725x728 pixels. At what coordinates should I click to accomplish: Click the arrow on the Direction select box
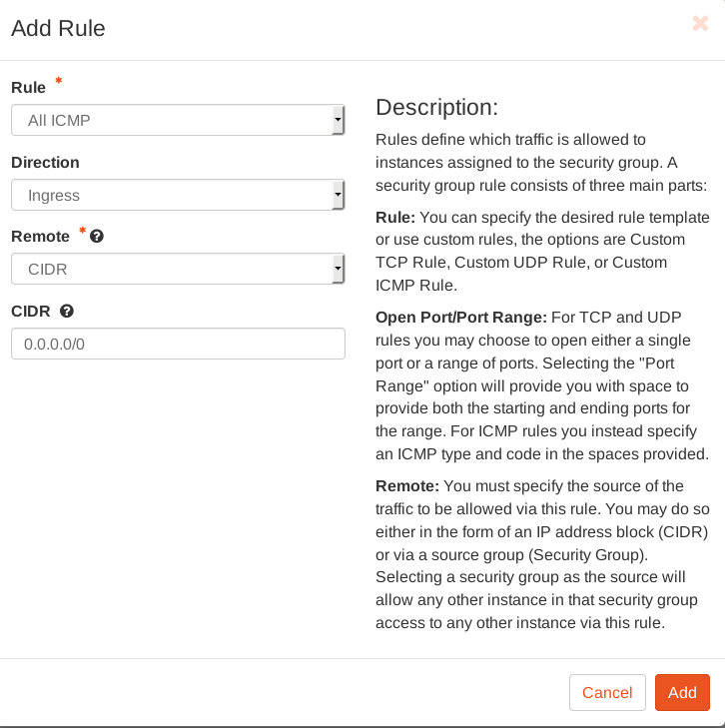[338, 196]
